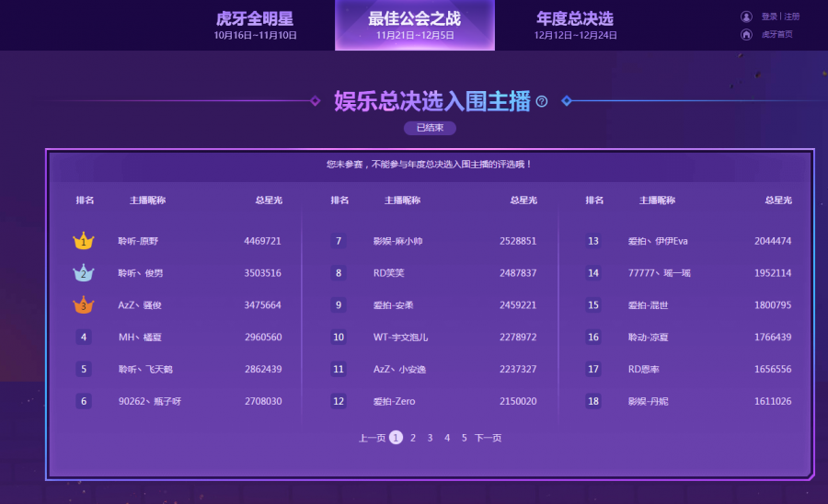Image resolution: width=828 pixels, height=504 pixels.
Task: Go to page 2 of the rankings
Action: (413, 438)
